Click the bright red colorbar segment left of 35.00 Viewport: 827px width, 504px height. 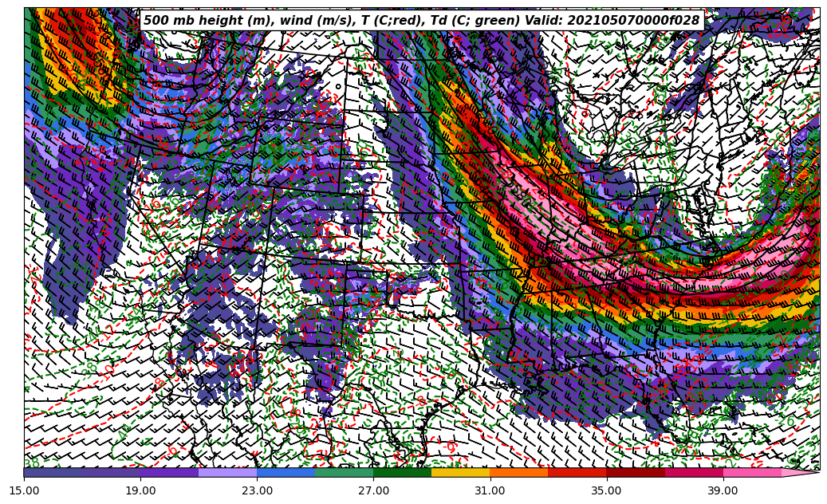[x=577, y=472]
